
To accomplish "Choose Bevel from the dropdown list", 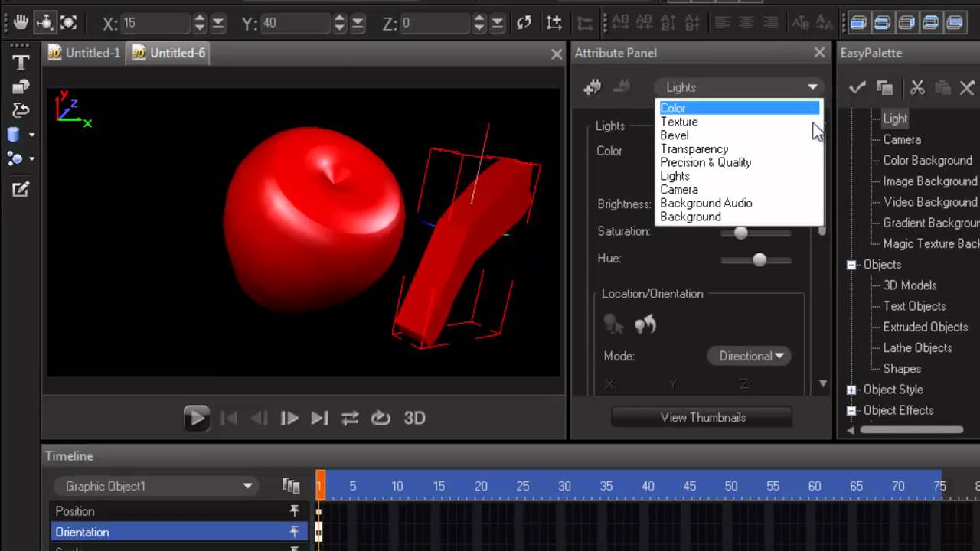I will click(739, 135).
